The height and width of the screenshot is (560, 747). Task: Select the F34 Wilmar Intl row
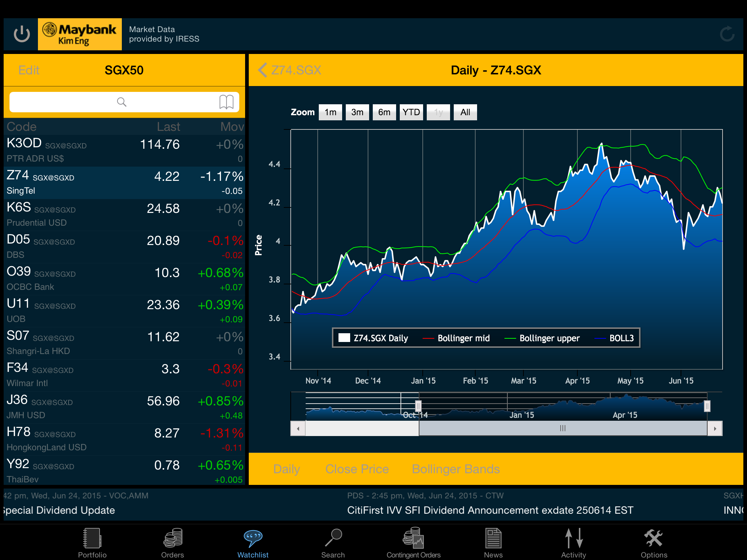click(x=124, y=376)
